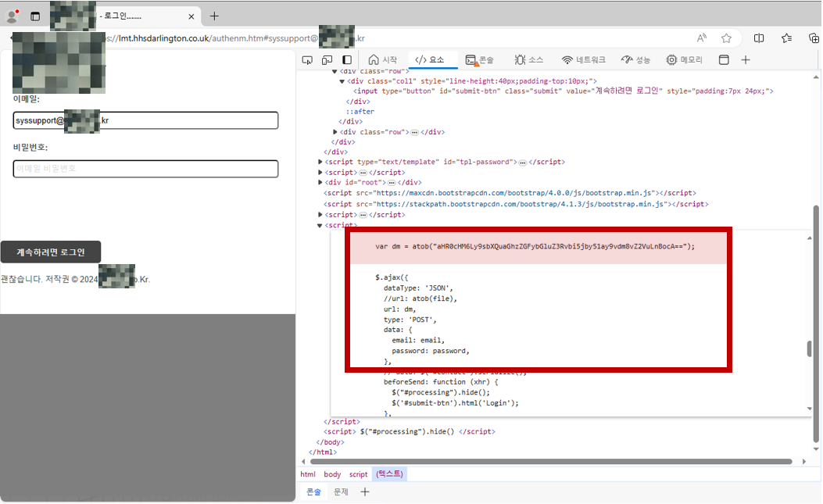The height and width of the screenshot is (504, 823).
Task: Click the Elements panel horizontal scrollbar
Action: (551, 462)
